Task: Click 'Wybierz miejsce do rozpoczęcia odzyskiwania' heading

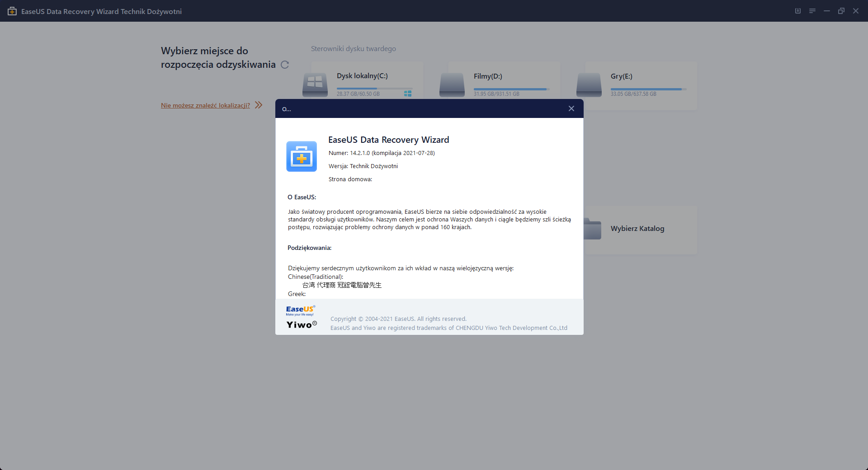Action: pyautogui.click(x=218, y=58)
